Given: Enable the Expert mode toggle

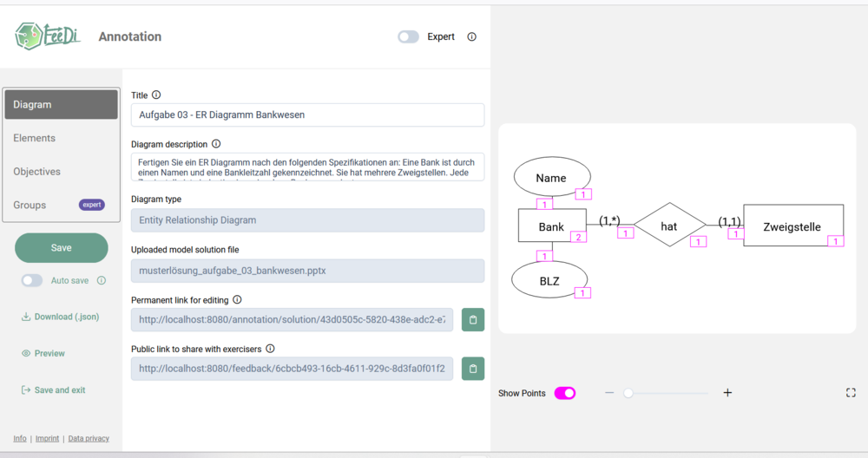Looking at the screenshot, I should (x=409, y=37).
